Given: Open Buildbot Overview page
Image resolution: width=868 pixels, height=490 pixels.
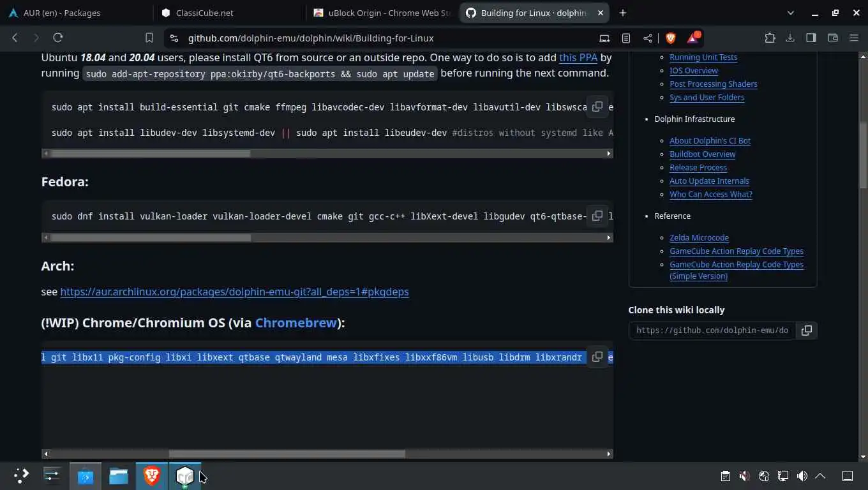Looking at the screenshot, I should coord(703,154).
